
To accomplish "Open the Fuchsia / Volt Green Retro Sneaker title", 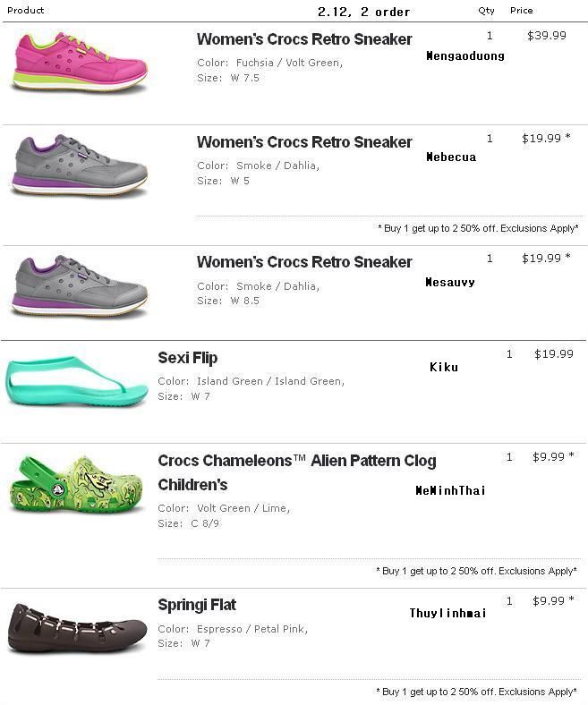I will click(x=304, y=39).
